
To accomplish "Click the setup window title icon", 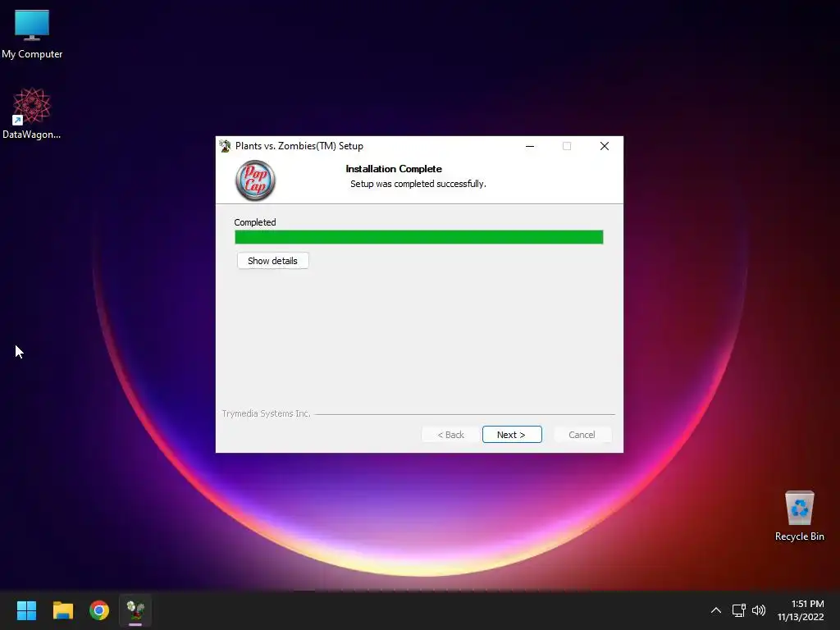I will (x=225, y=146).
